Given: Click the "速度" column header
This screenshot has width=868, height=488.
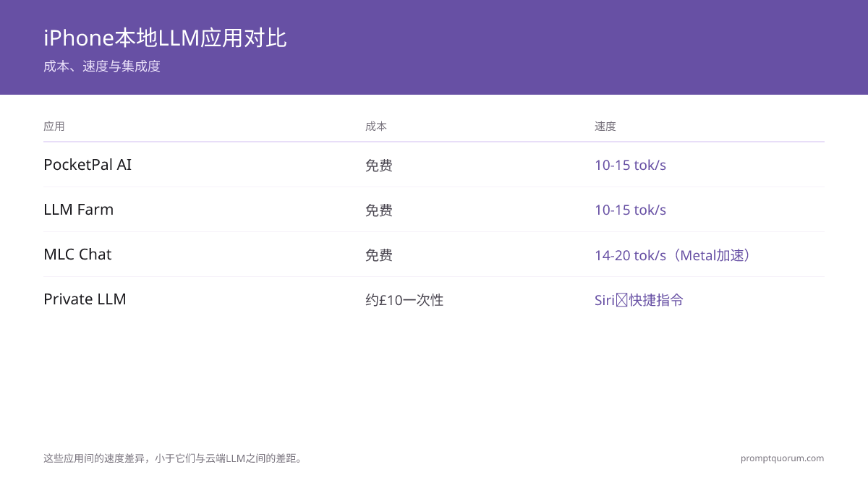Looking at the screenshot, I should click(x=605, y=126).
